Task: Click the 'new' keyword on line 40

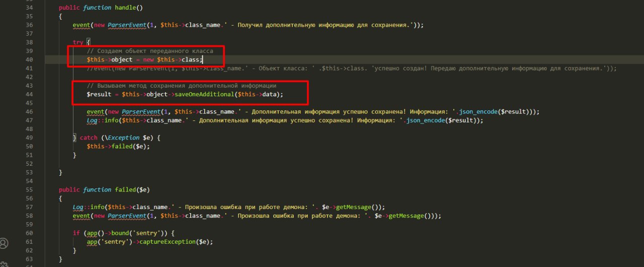Action: pyautogui.click(x=149, y=59)
